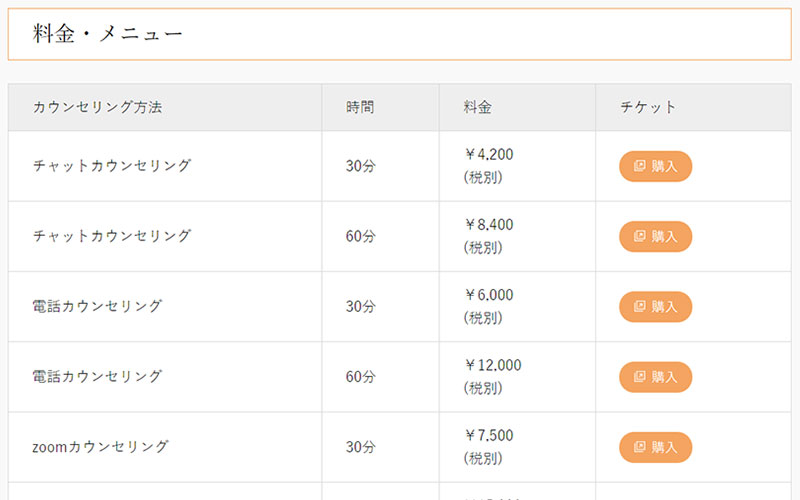Image resolution: width=800 pixels, height=500 pixels.
Task: Click the カウンセリング方法 column header
Action: pyautogui.click(x=97, y=107)
